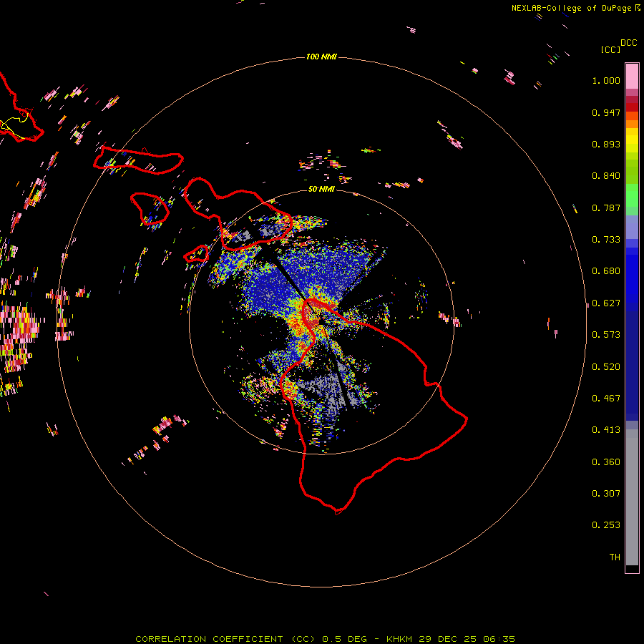Screen dimensions: 644x644
Task: Click the 0.627 scale value
Action: [606, 303]
